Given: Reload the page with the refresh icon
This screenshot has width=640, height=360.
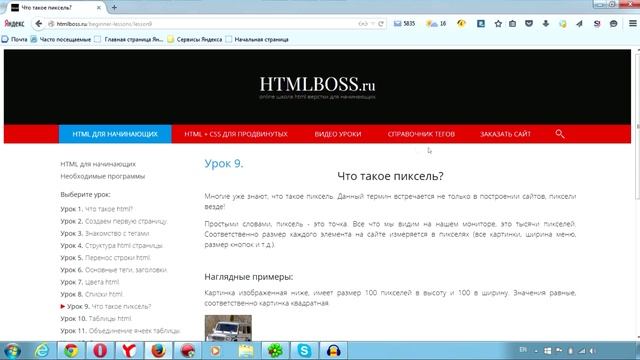Looking at the screenshot, I should pyautogui.click(x=381, y=24).
